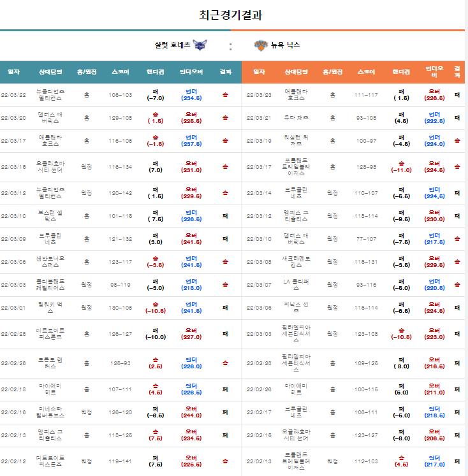
Task: Select date 22/03/14 in Knicks table
Action: coord(259,193)
